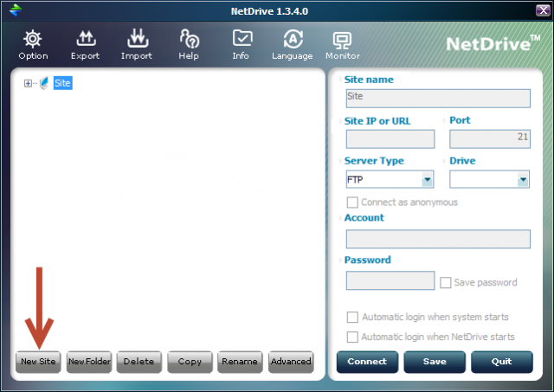Screen dimensions: 554x392
Task: Toggle Connect as anonymous checkbox
Action: click(x=352, y=202)
